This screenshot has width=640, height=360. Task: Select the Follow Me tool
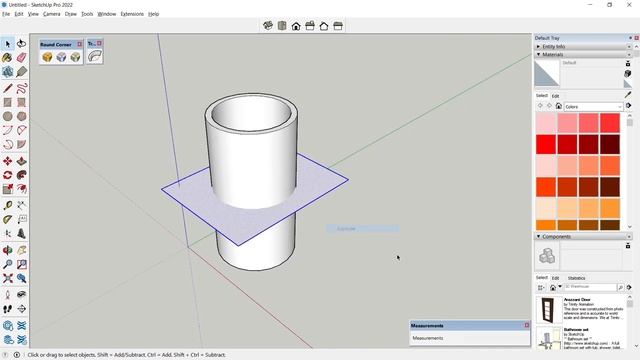(x=22, y=175)
